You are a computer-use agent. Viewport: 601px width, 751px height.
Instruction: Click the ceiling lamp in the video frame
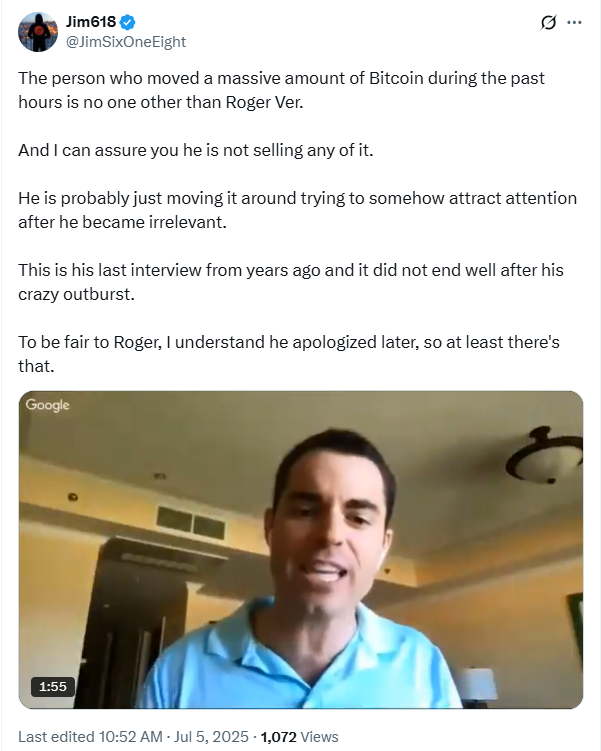click(x=545, y=455)
